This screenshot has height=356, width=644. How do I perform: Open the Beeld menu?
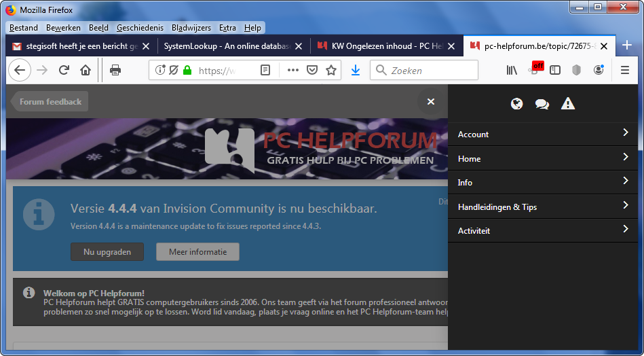[98, 28]
